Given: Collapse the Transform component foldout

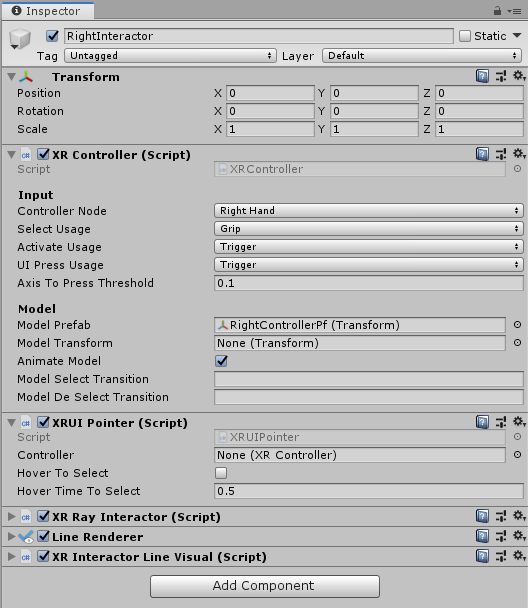Looking at the screenshot, I should [12, 77].
